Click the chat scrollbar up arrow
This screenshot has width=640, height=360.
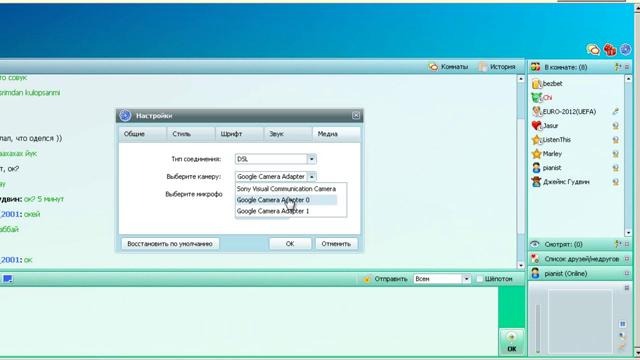coord(520,79)
